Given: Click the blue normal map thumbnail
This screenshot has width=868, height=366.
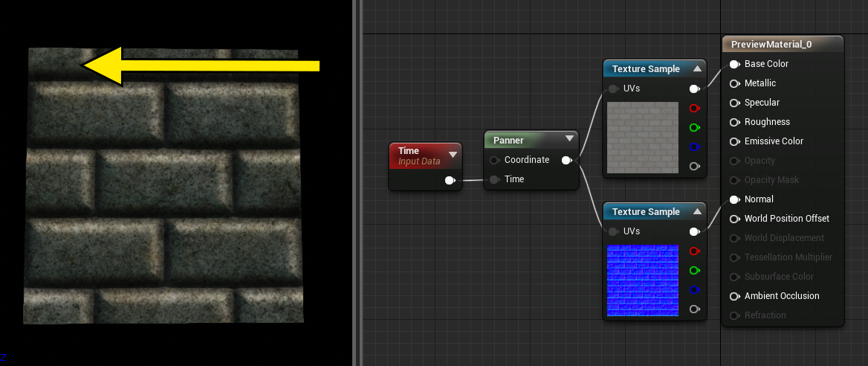Looking at the screenshot, I should coord(643,280).
